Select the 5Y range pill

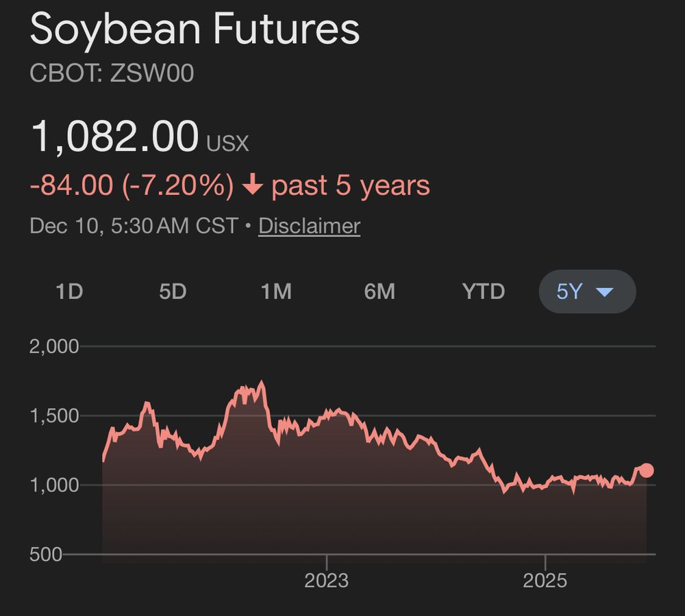(x=570, y=292)
